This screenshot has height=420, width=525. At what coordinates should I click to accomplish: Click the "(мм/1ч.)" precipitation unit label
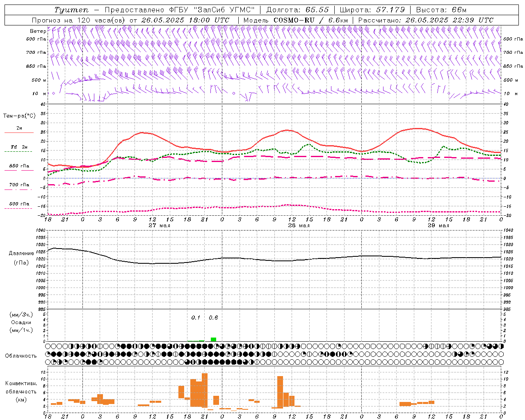coord(21,330)
